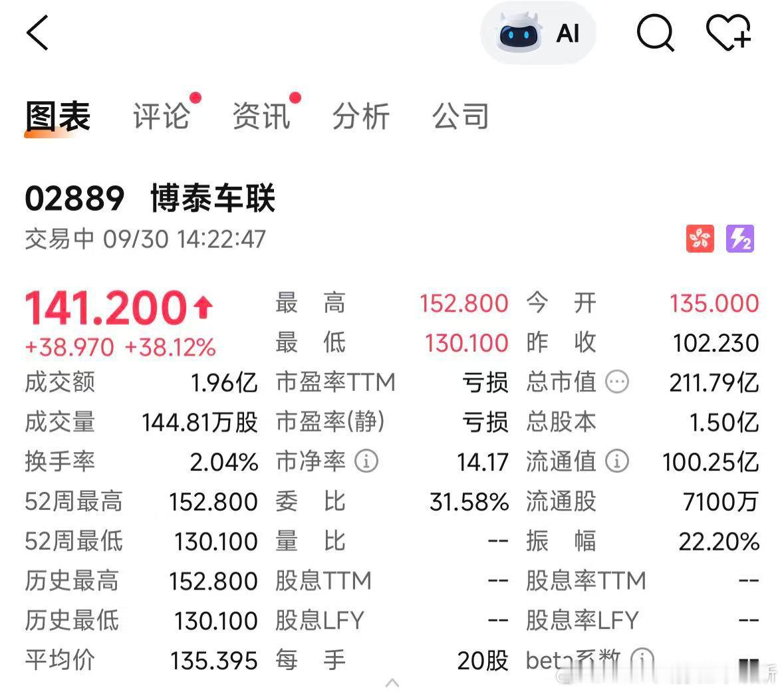
Task: Tap the 52周最低 label
Action: (74, 540)
